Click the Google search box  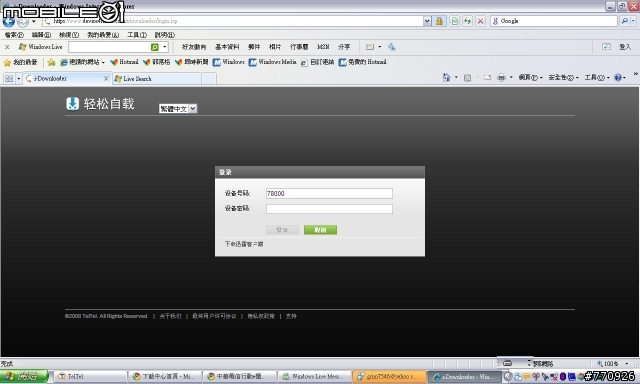[554, 21]
